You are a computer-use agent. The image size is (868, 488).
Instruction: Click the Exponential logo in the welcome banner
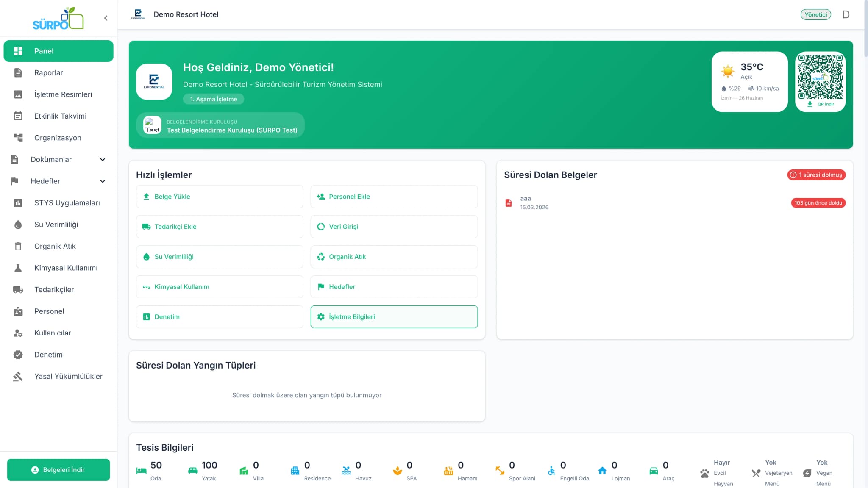coord(154,82)
